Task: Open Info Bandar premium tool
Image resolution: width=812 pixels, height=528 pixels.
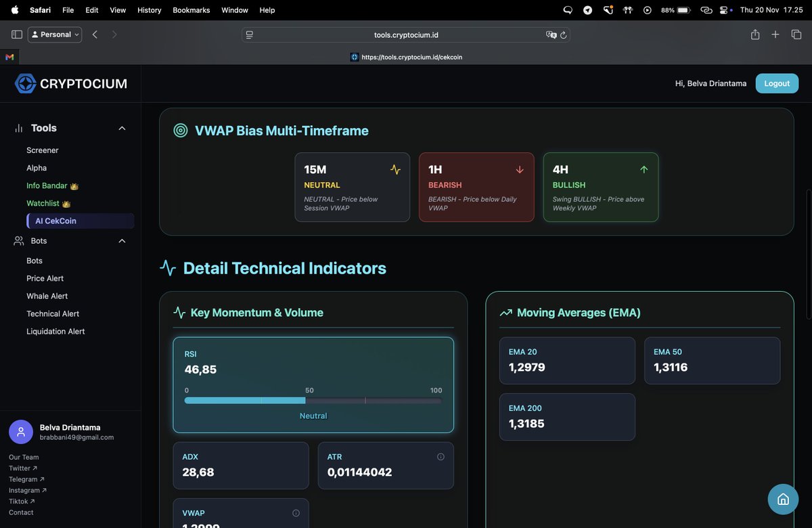Action: (53, 185)
